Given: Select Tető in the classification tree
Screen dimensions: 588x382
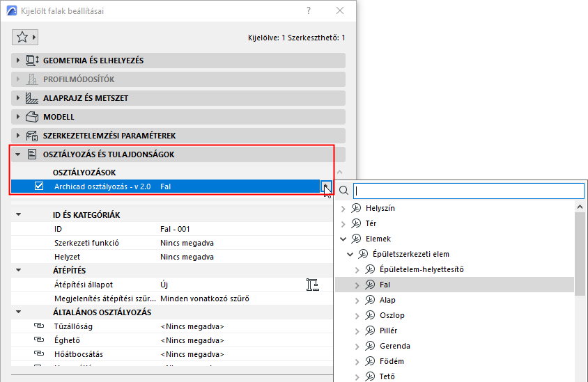Looking at the screenshot, I should 387,376.
